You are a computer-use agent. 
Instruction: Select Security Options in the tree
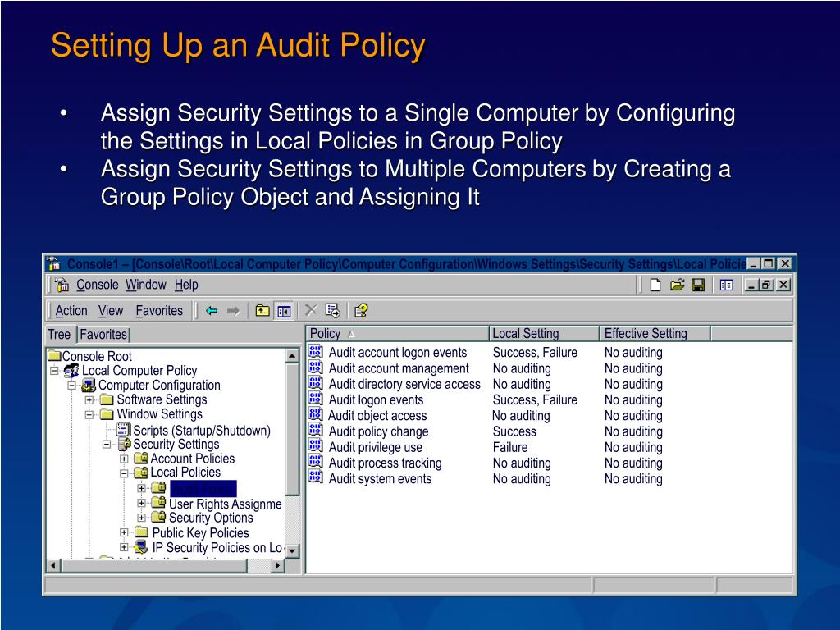tap(211, 518)
